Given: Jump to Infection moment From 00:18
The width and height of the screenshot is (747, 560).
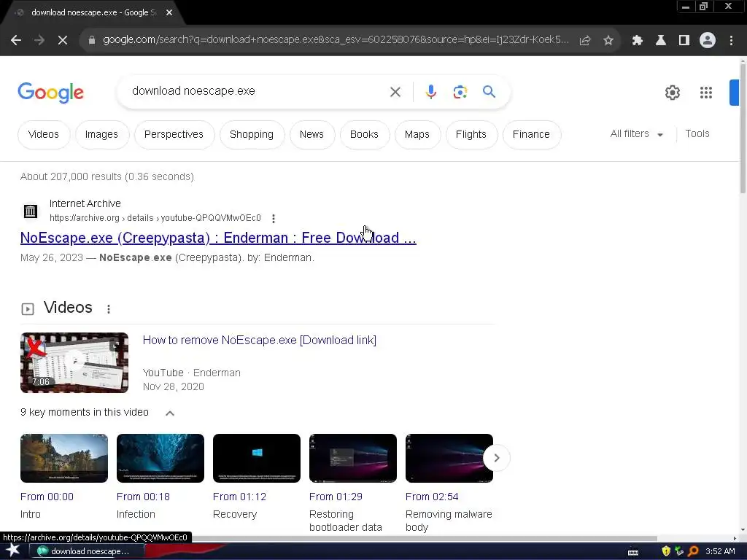Looking at the screenshot, I should (x=143, y=497).
